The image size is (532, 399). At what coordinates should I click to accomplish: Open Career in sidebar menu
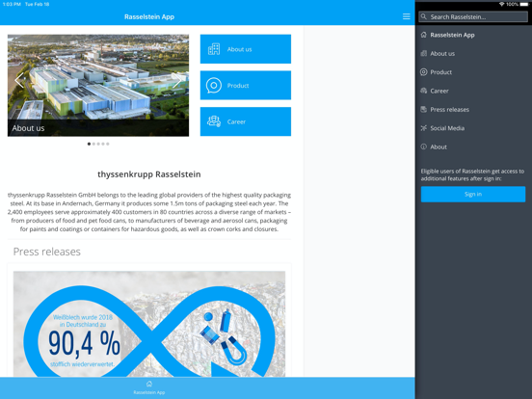pyautogui.click(x=439, y=91)
